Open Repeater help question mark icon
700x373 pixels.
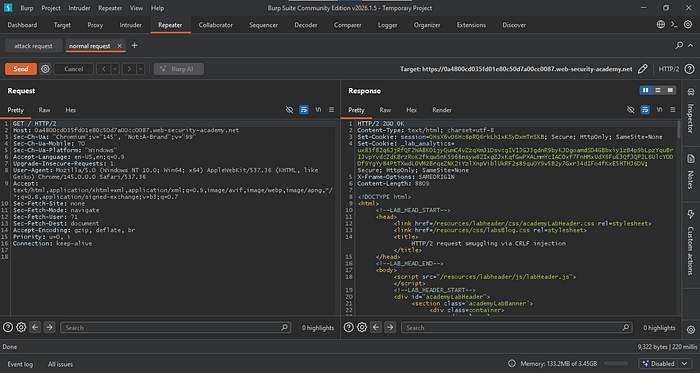pyautogui.click(x=690, y=69)
